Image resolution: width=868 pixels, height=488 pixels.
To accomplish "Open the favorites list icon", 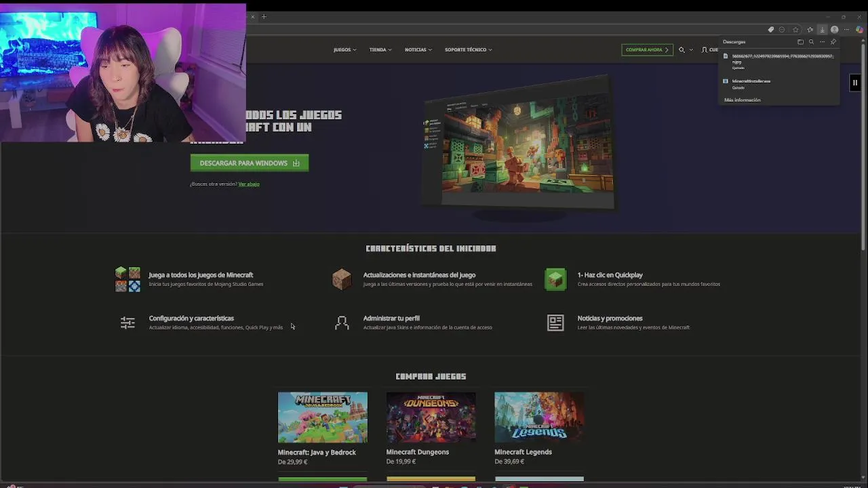I will pos(810,30).
